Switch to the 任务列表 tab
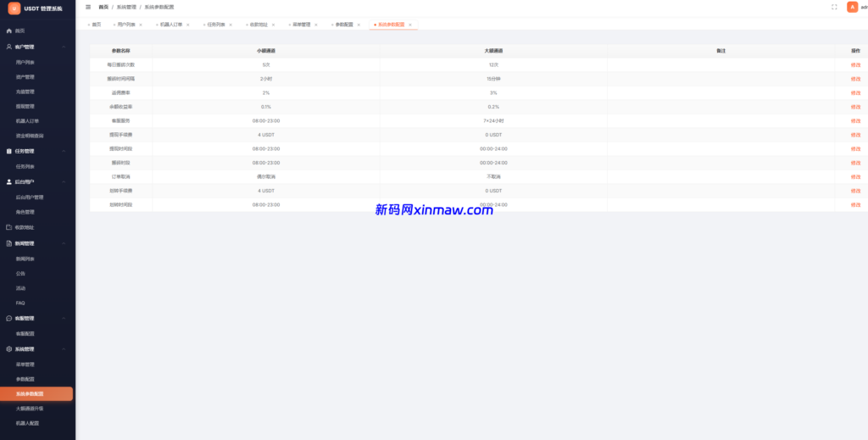 pyautogui.click(x=216, y=25)
